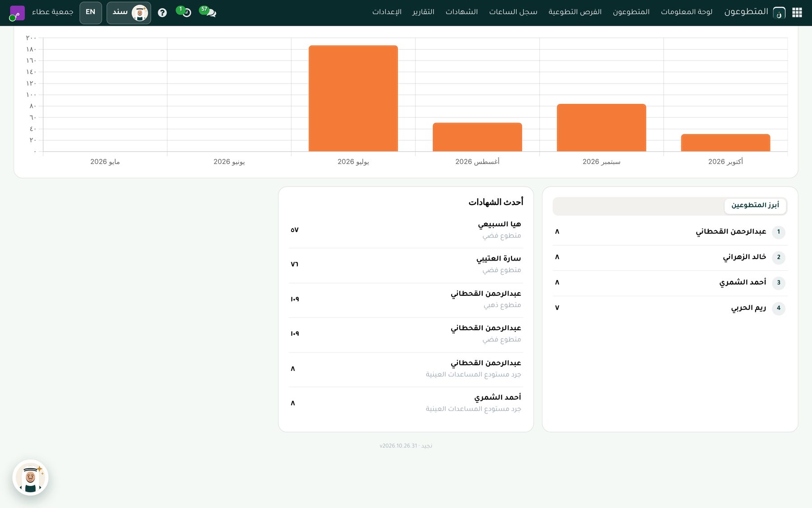The height and width of the screenshot is (508, 812).
Task: Open the لوحة المعلومات menu
Action: pyautogui.click(x=687, y=12)
